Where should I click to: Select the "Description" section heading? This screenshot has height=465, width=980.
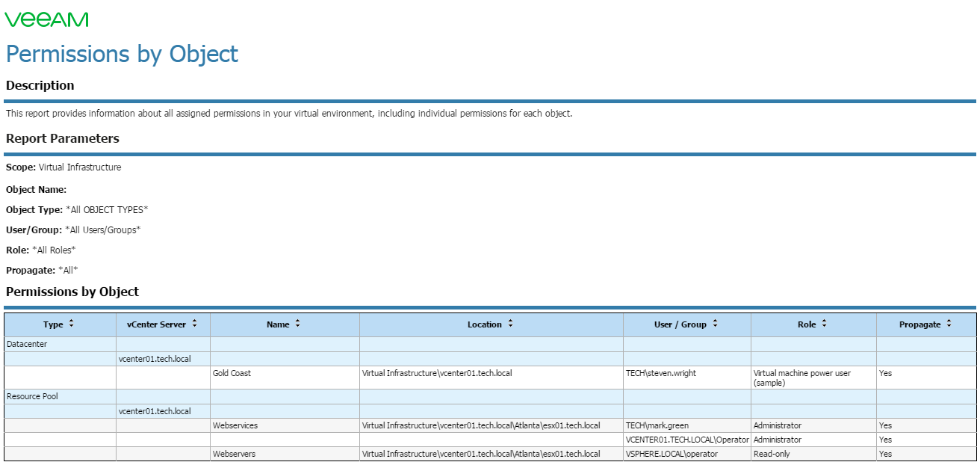pos(40,85)
